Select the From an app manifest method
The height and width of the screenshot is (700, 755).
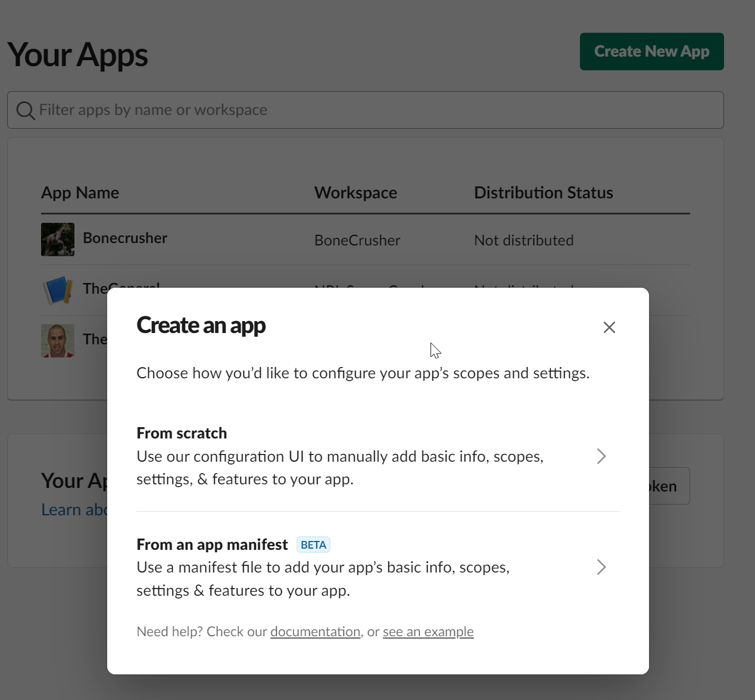click(212, 544)
